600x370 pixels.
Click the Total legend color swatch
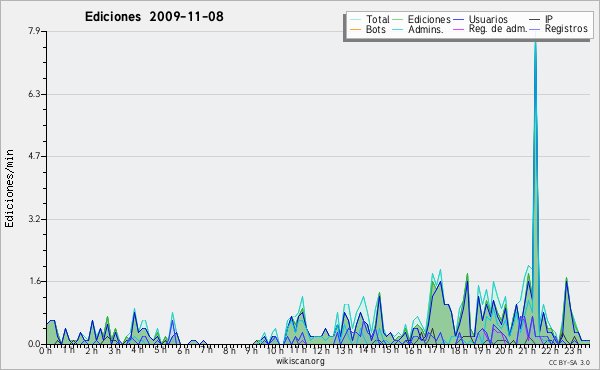(x=355, y=20)
